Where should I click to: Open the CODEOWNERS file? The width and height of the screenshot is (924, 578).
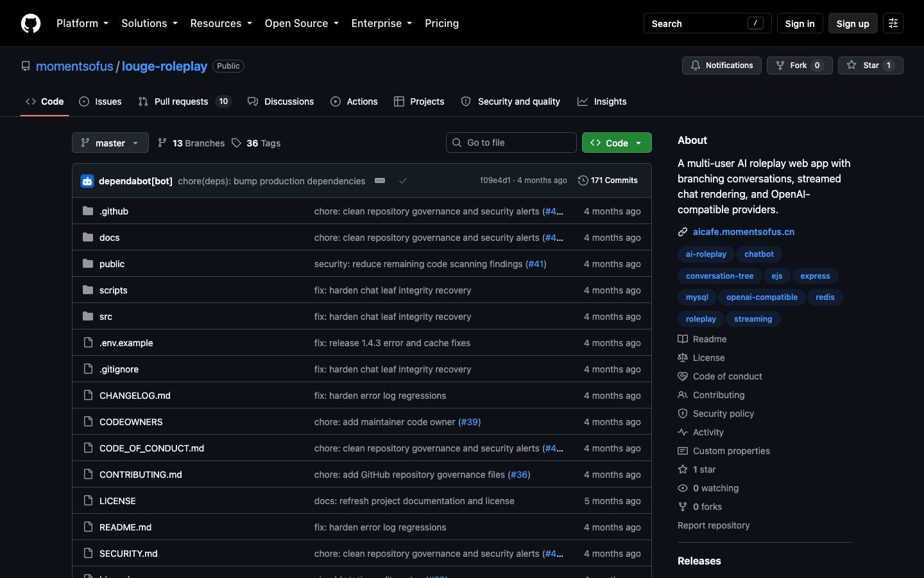[x=131, y=422]
